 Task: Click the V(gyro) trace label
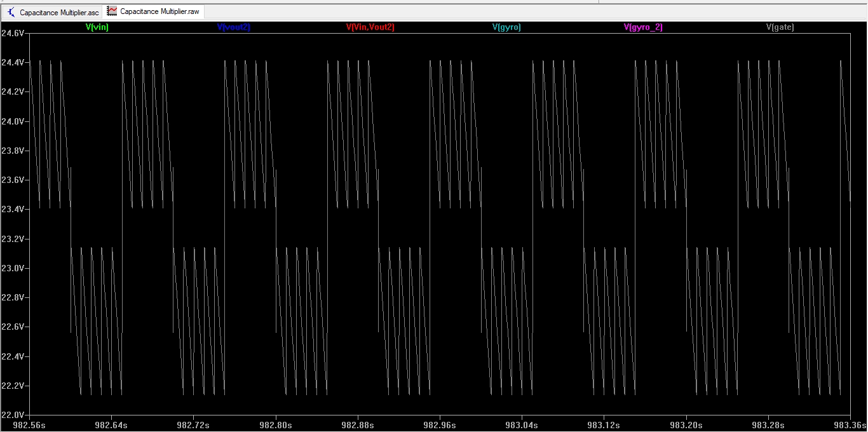coord(506,27)
